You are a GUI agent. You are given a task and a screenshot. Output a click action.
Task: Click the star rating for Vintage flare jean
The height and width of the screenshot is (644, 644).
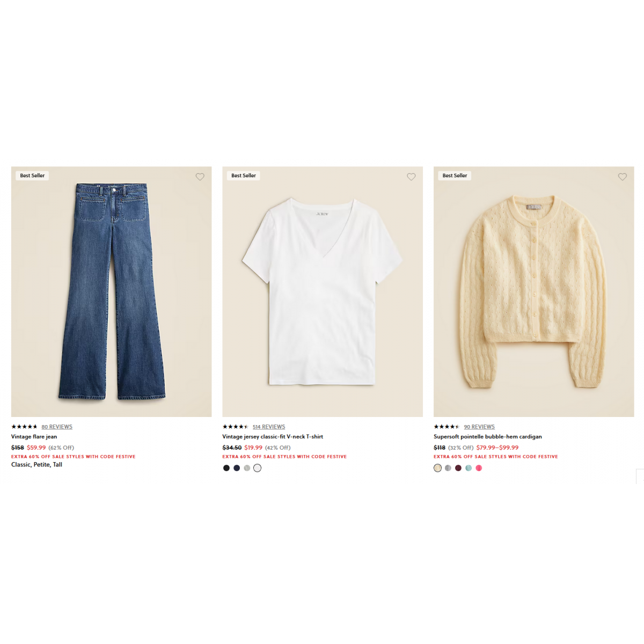(24, 427)
